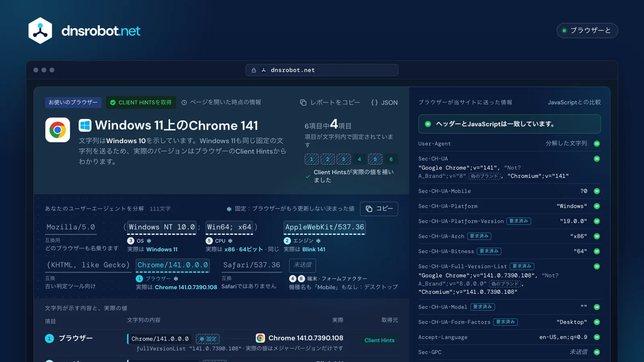Click the large Chrome browser icon
The image size is (644, 362).
pyautogui.click(x=58, y=130)
